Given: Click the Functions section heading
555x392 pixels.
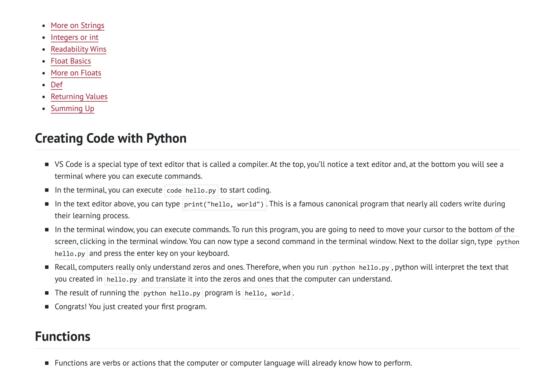Looking at the screenshot, I should [63, 336].
